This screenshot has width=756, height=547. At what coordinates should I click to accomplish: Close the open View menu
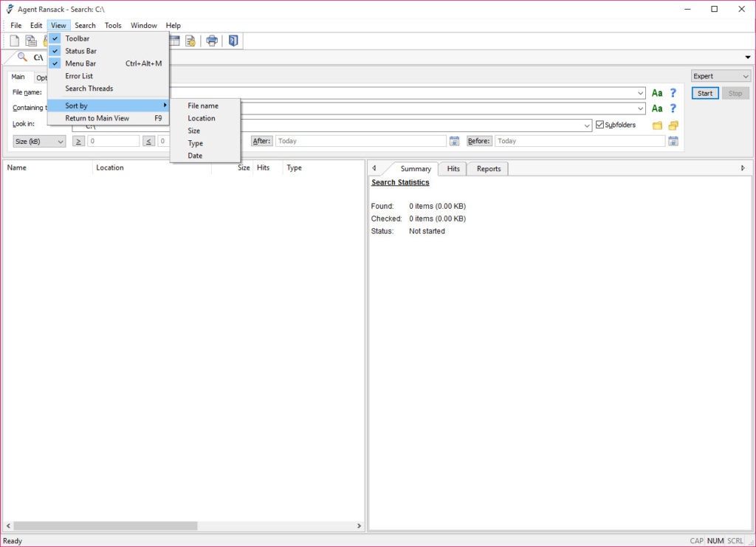click(x=58, y=26)
